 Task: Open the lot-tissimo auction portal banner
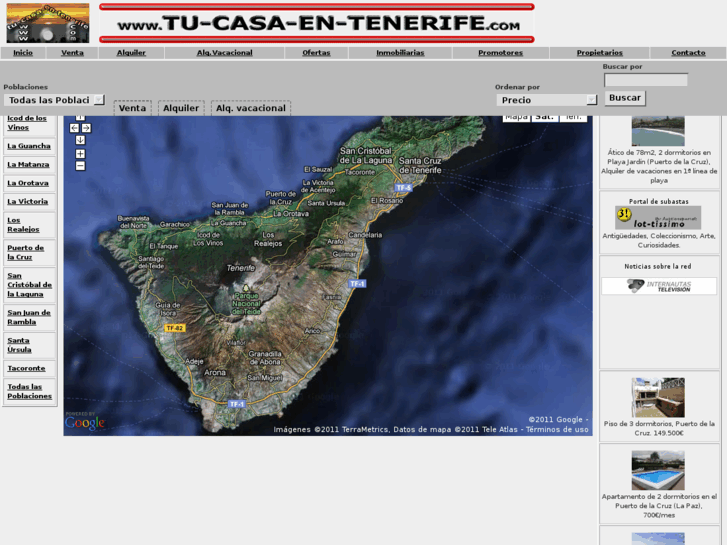658,218
